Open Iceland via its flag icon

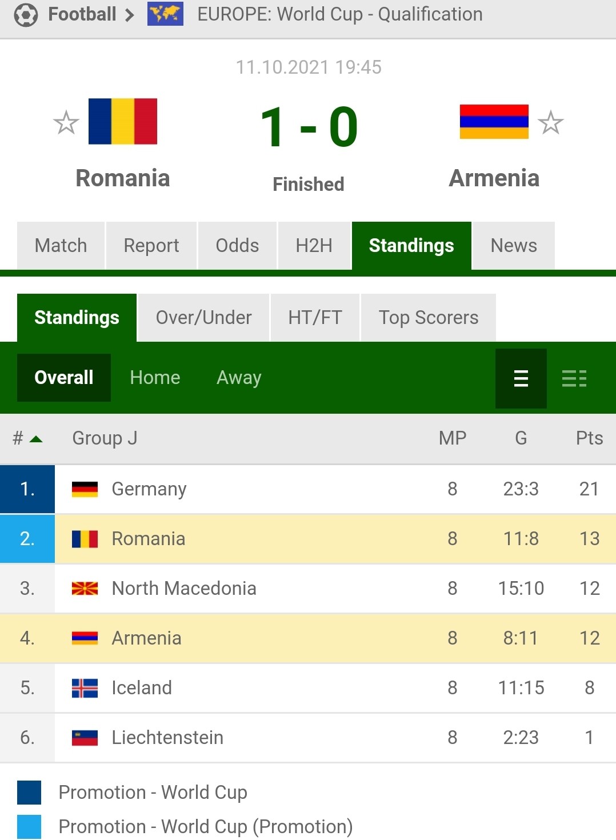point(85,688)
